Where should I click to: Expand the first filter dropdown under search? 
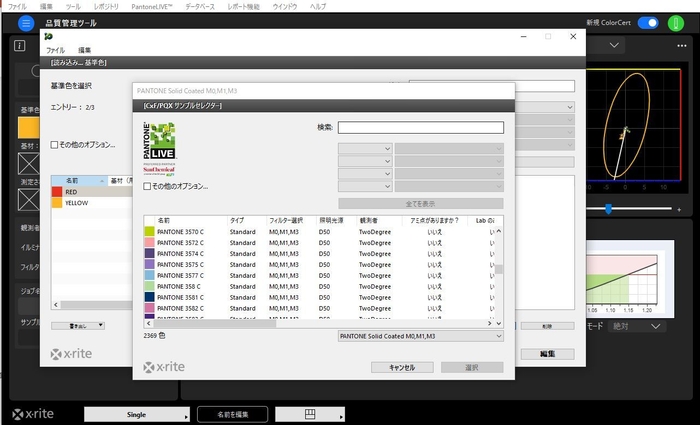pos(365,149)
